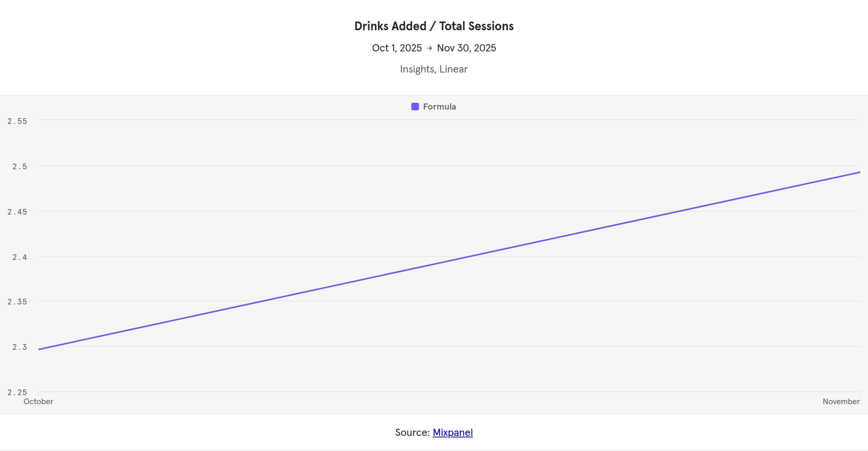
Task: Click the 2.55 y-axis label
Action: pyautogui.click(x=17, y=121)
